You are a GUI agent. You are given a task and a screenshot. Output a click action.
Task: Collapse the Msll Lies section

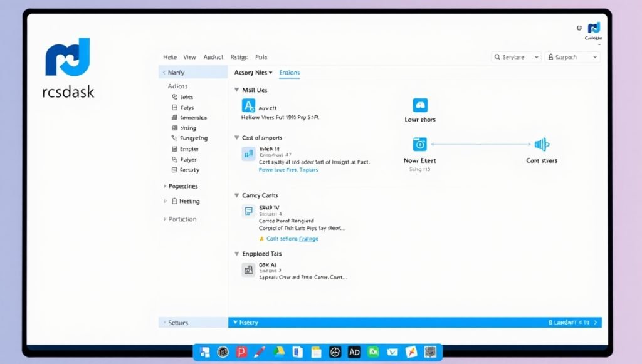[x=237, y=90]
